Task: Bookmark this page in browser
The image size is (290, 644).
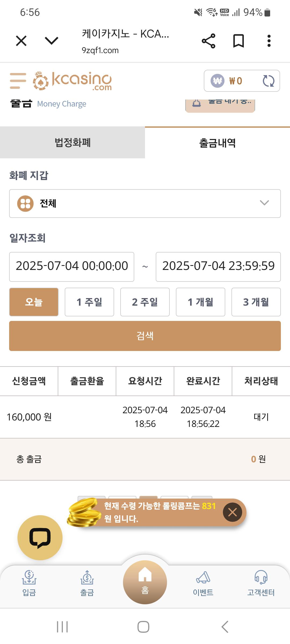Action: 238,41
